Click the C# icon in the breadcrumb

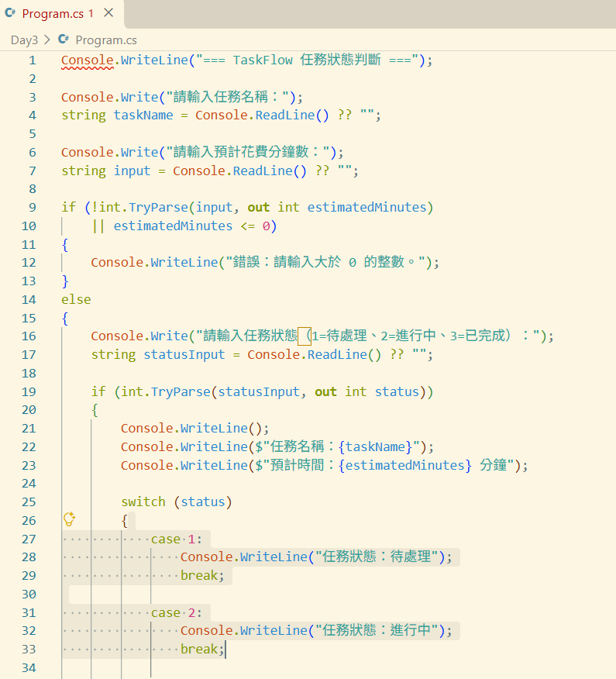pyautogui.click(x=64, y=40)
